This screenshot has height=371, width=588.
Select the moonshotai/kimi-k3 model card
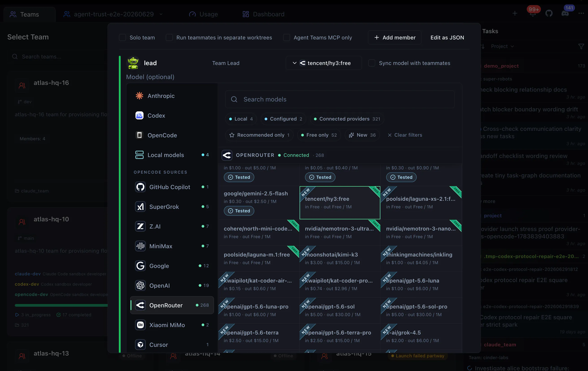pos(340,258)
